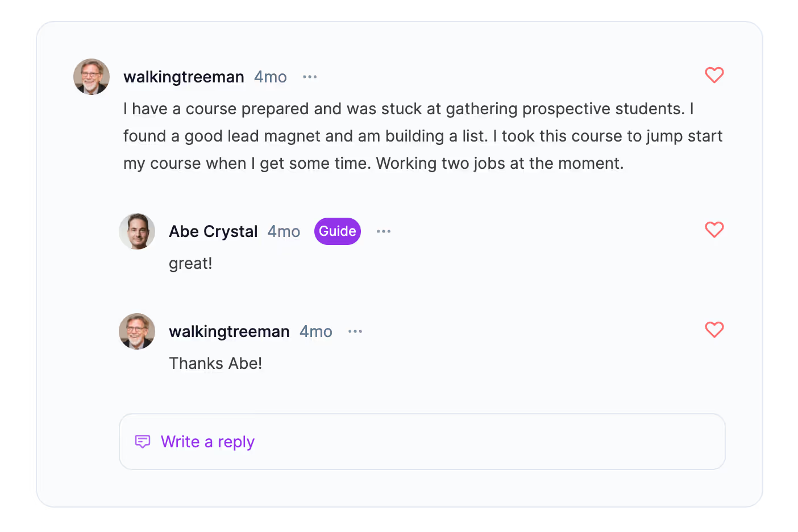Open the options menu on the Thanks Abe reply
The image size is (798, 532).
pos(355,331)
